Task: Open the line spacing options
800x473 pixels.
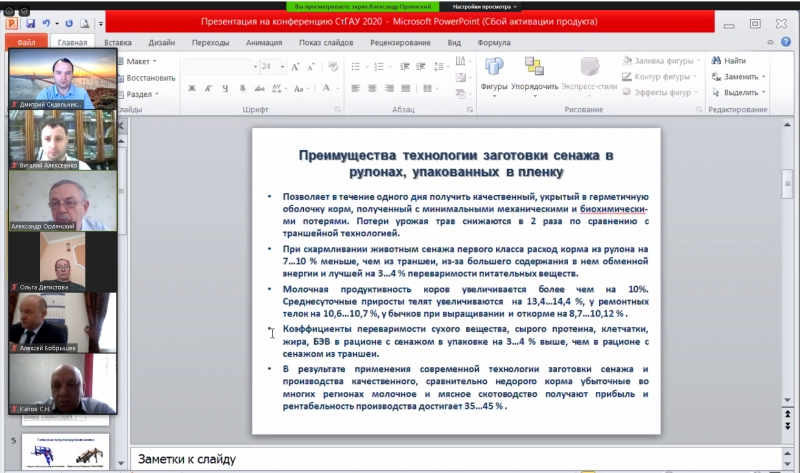Action: click(438, 67)
